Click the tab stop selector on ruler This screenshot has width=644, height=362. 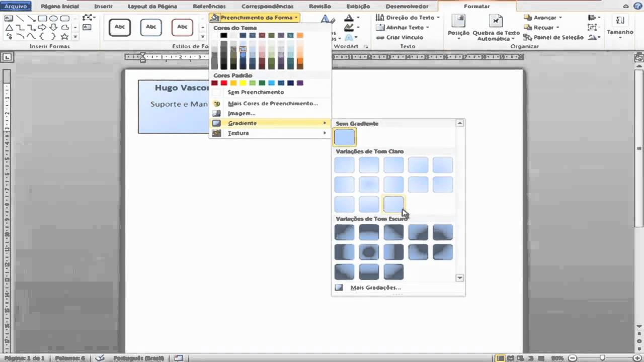tap(7, 57)
